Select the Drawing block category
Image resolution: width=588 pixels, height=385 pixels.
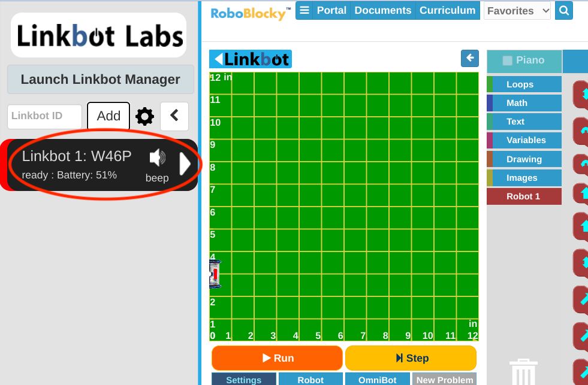(x=524, y=159)
